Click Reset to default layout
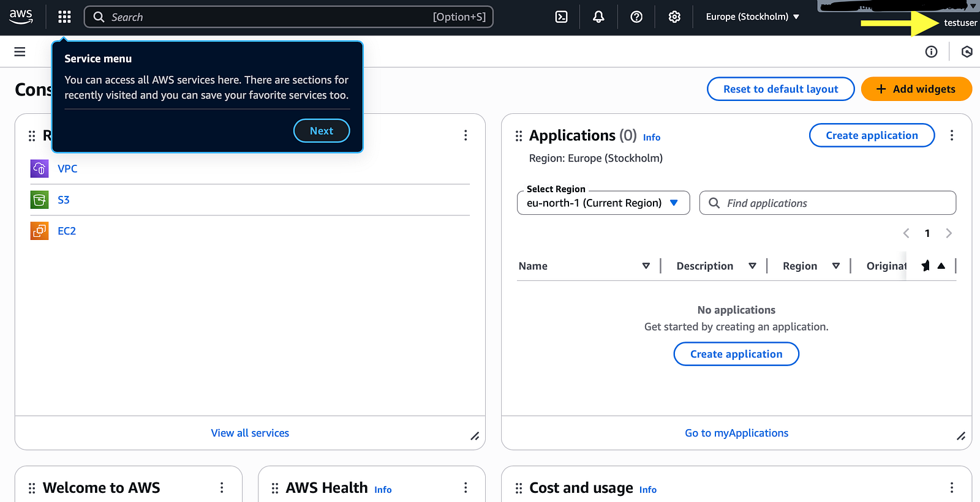The height and width of the screenshot is (502, 980). click(x=781, y=89)
